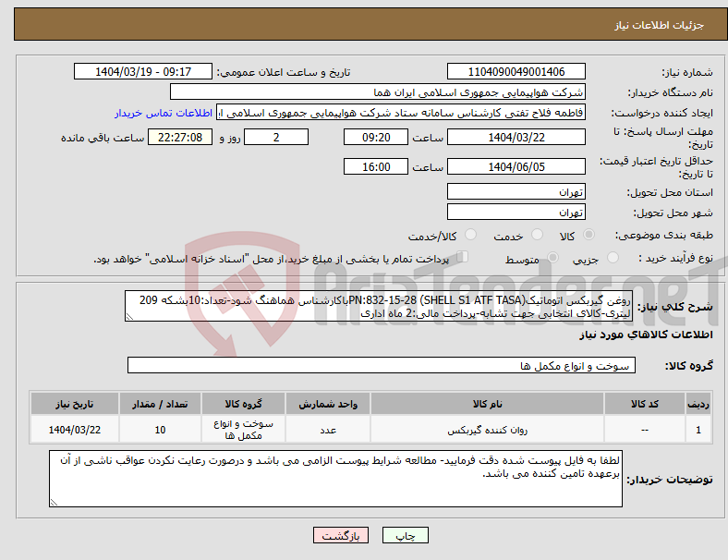
Task: Click the جزئیات اطلاعات نیاز page title
Action: 660,25
